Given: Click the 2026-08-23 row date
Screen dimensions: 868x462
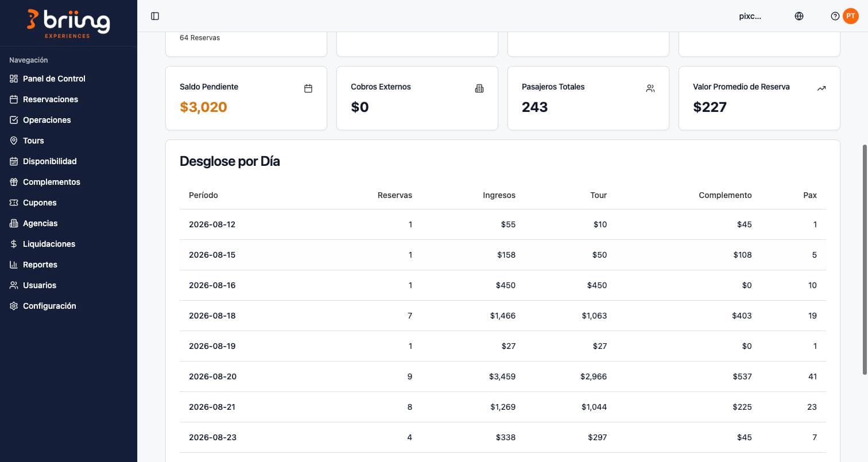Looking at the screenshot, I should pyautogui.click(x=212, y=437).
